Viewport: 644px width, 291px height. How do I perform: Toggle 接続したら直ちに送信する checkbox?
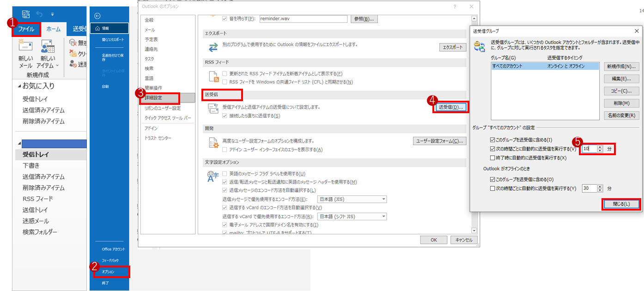click(x=225, y=115)
